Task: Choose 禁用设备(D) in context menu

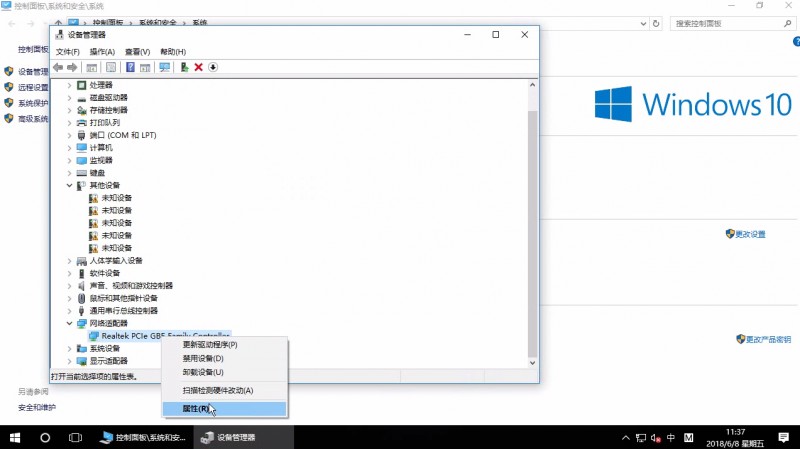Action: pyautogui.click(x=224, y=359)
